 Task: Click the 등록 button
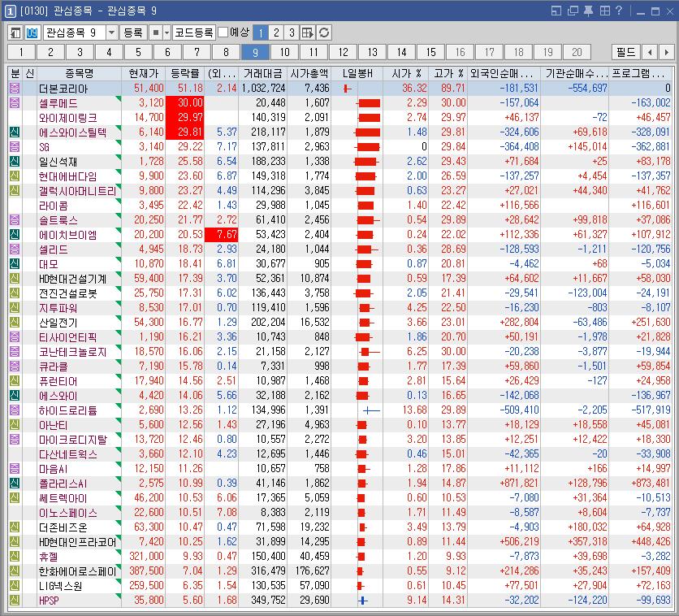tap(133, 33)
